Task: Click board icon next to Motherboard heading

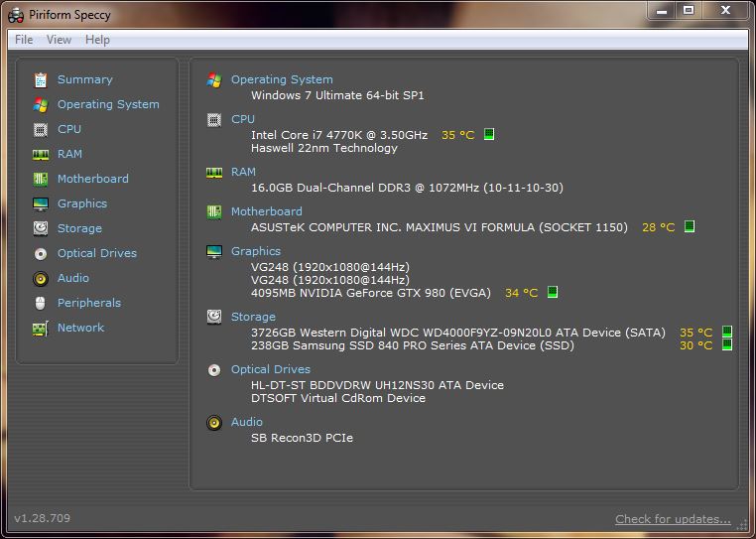Action: (x=214, y=211)
